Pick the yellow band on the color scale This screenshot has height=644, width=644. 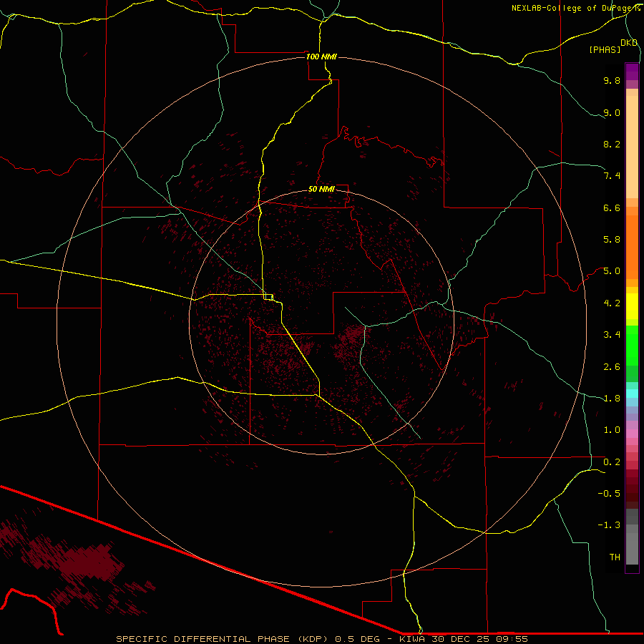(x=632, y=310)
